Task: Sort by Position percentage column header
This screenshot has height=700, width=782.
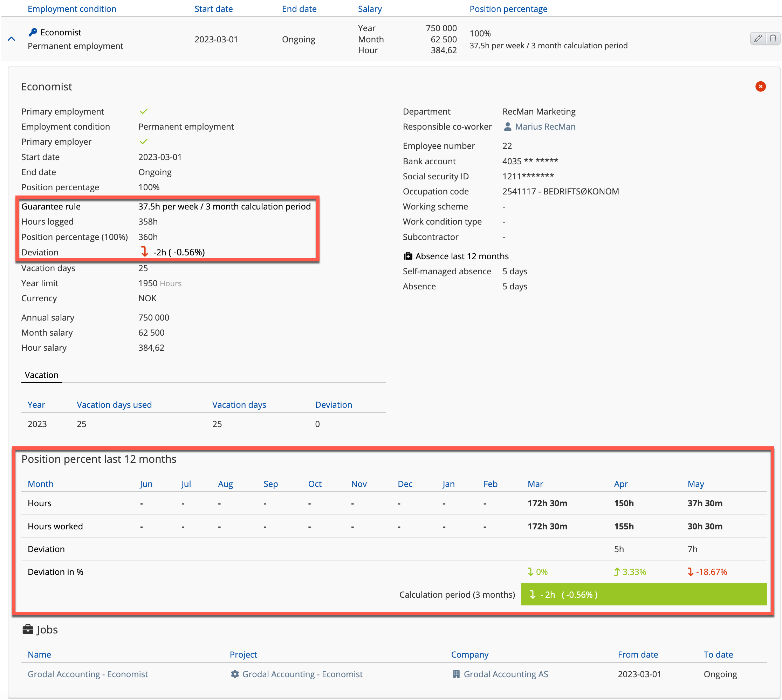Action: [x=508, y=9]
